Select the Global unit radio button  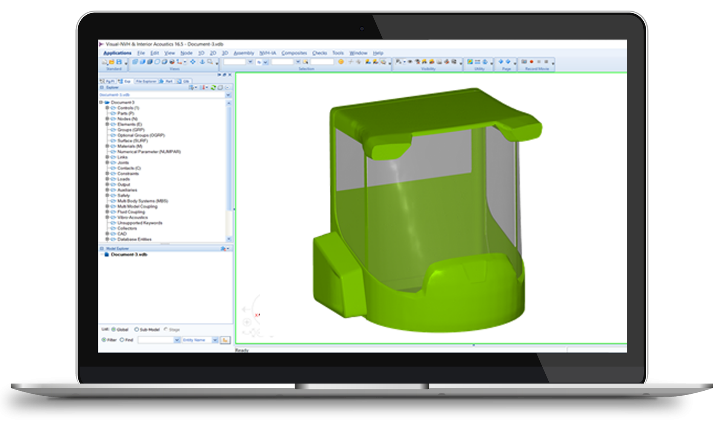click(114, 329)
